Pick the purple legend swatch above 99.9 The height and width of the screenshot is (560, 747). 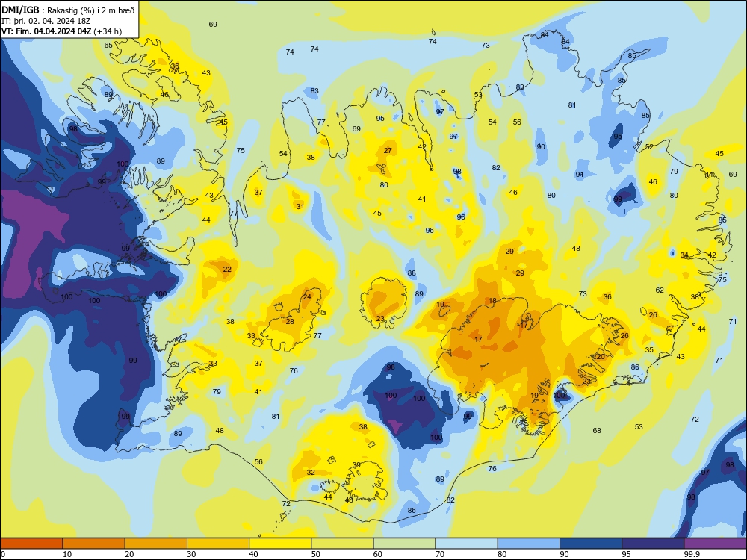pos(715,544)
